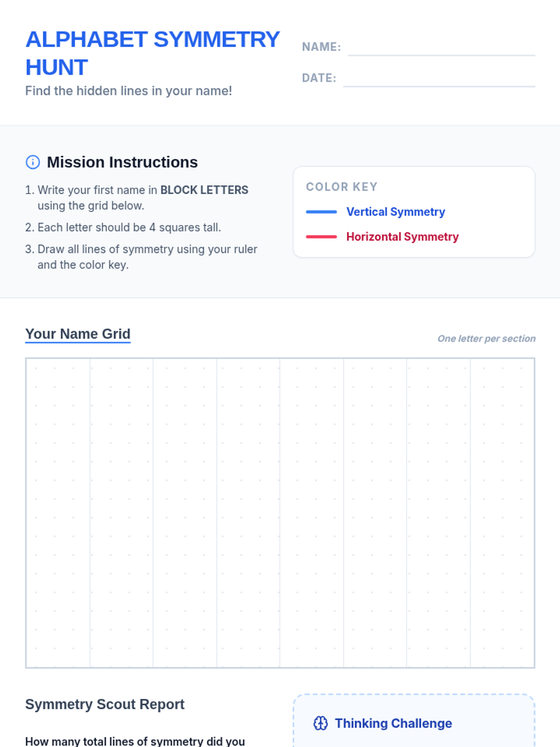Click the brain icon next to Thinking Challenge

321,723
